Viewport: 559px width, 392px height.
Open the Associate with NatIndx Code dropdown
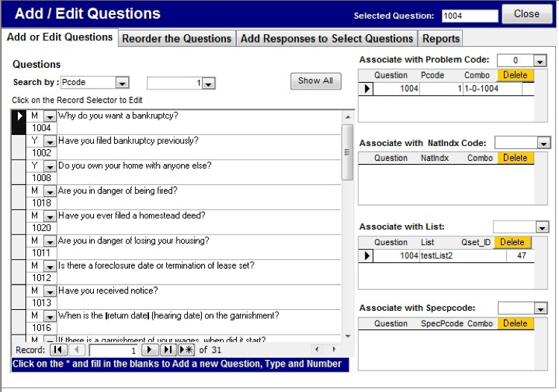(x=543, y=143)
